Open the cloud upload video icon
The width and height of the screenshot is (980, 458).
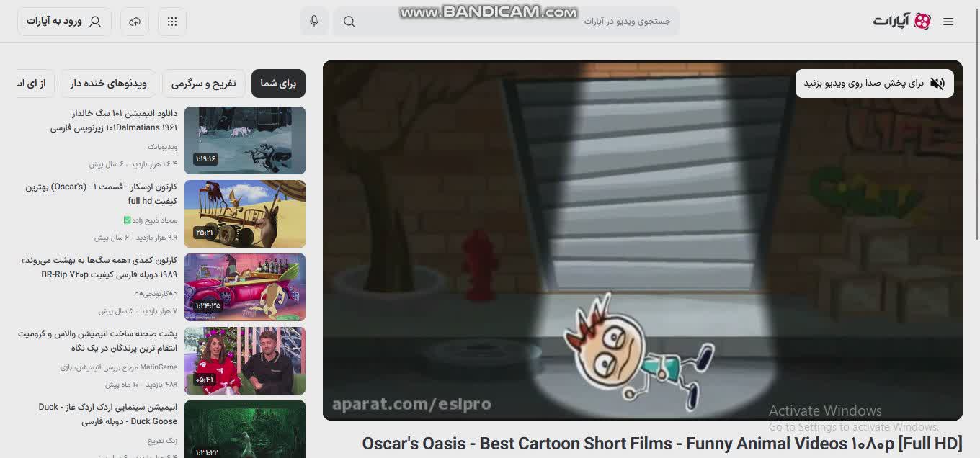click(x=135, y=22)
